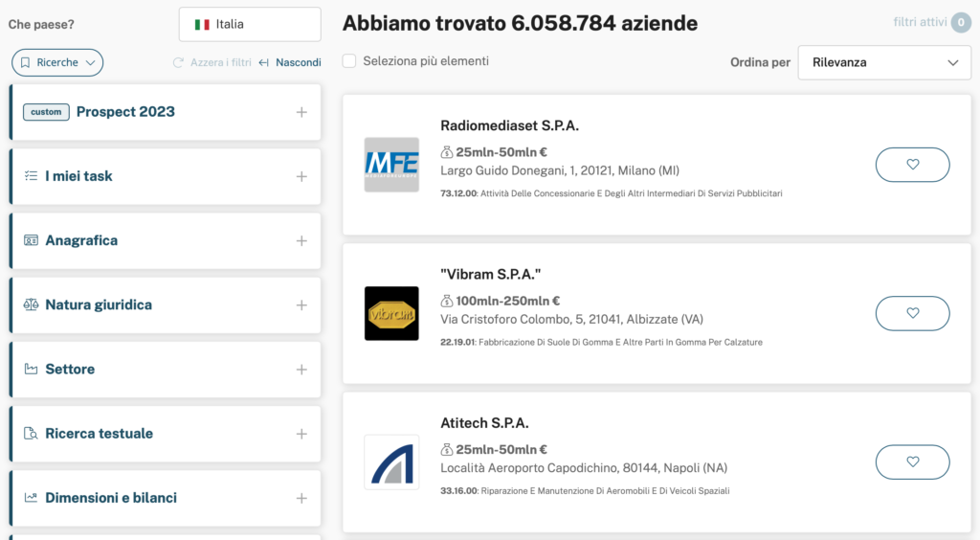This screenshot has width=980, height=540.
Task: Click Azzera i filtri link
Action: click(x=221, y=62)
